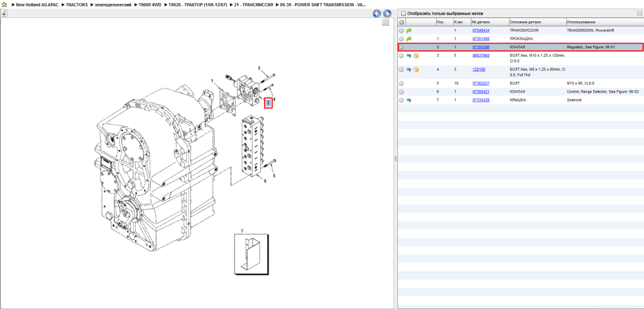This screenshot has height=309, width=644.
Task: Click the box icon for part 128108
Action: tap(415, 70)
